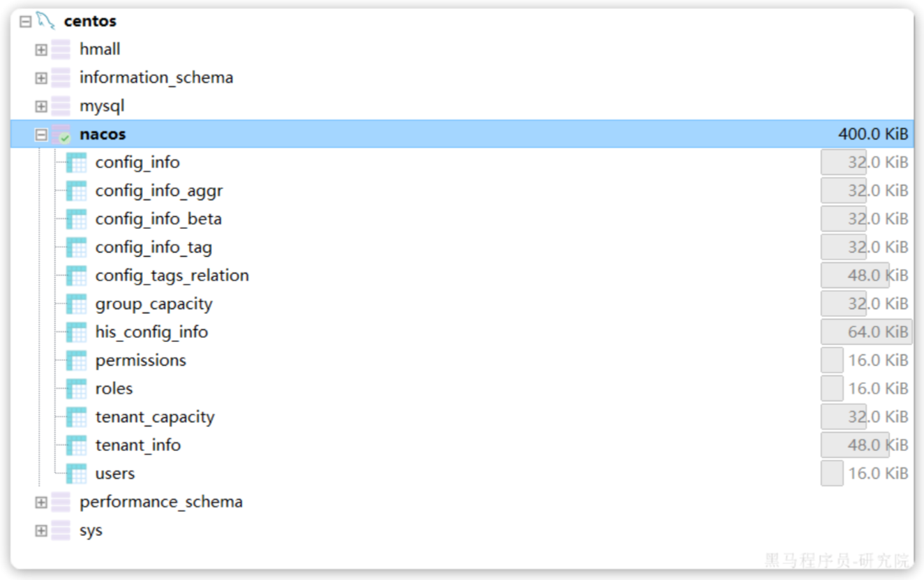
Task: Select the information_schema database
Action: coord(156,77)
